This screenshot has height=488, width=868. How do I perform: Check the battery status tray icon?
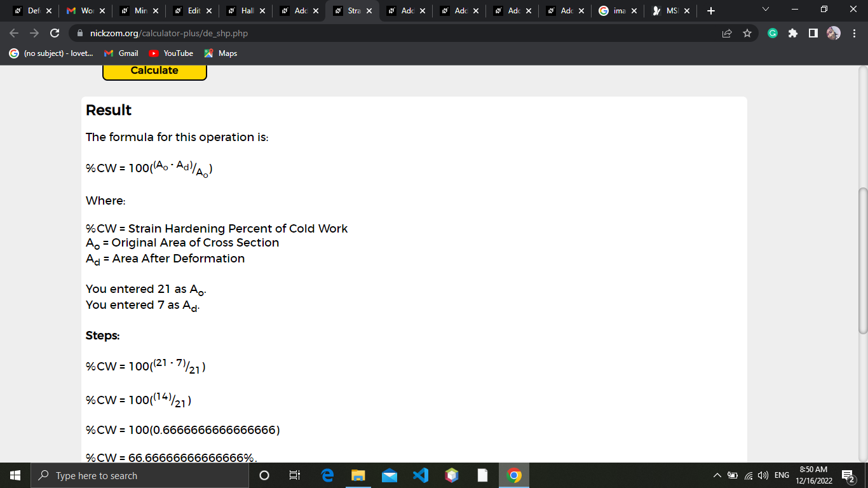732,475
